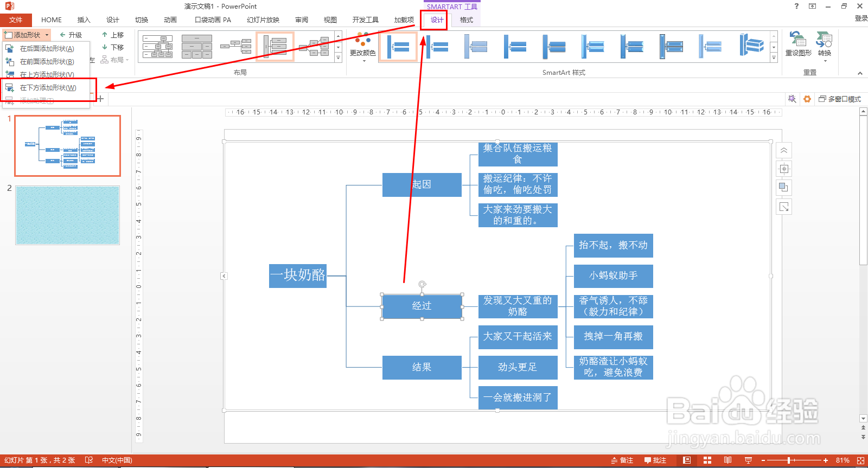Switch to the 视图 view tab

tap(330, 20)
